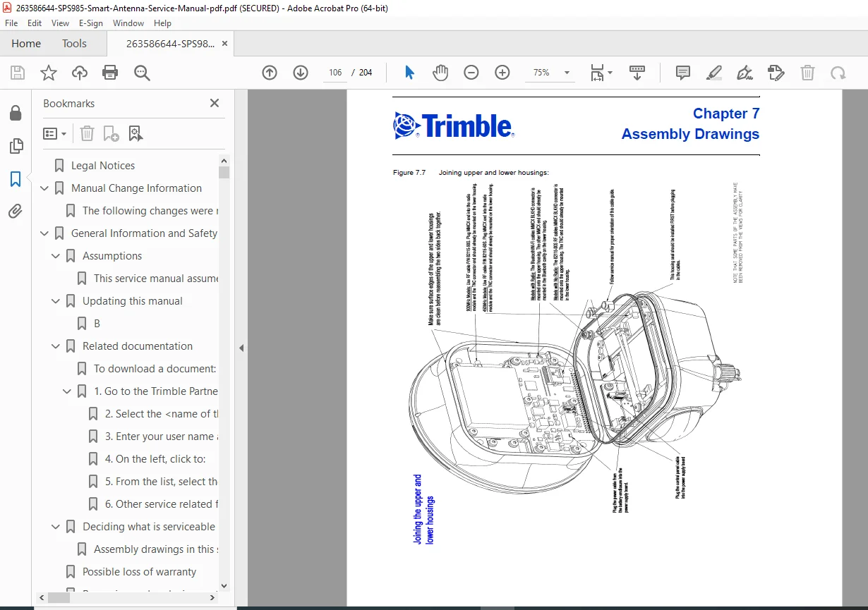Open bookmark '5. From the list, select'

pyautogui.click(x=162, y=482)
